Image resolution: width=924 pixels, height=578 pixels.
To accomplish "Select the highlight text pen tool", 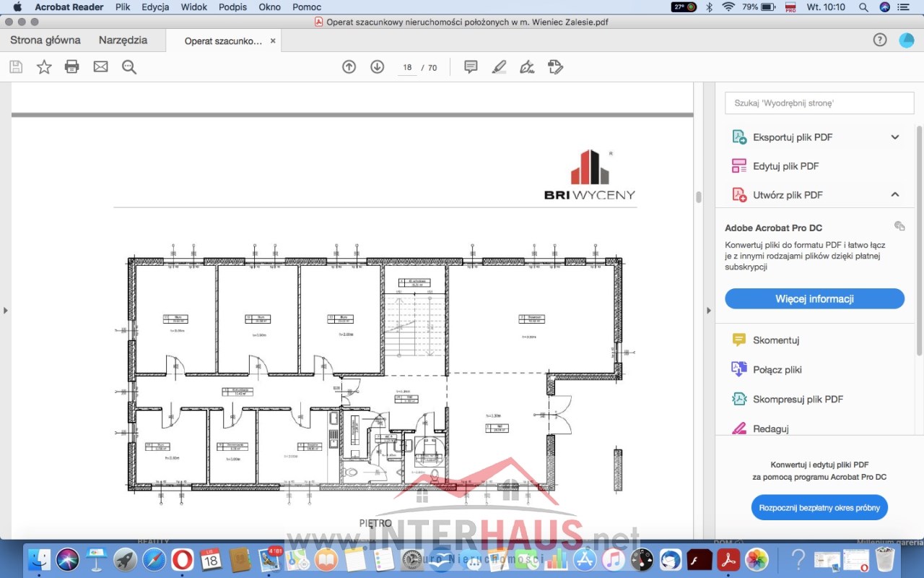I will click(499, 67).
